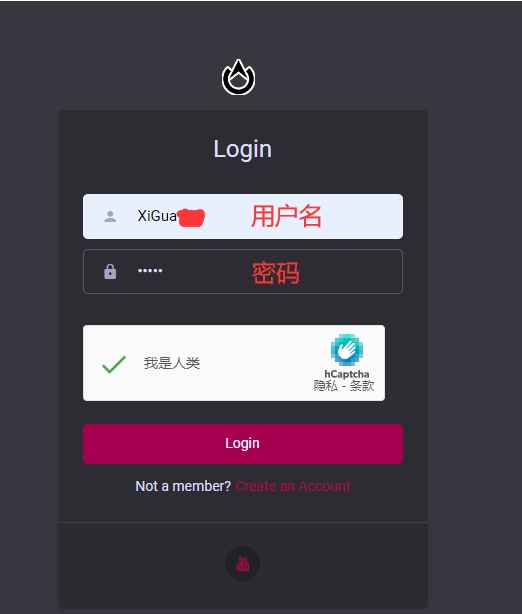The height and width of the screenshot is (614, 522).
Task: Click the 我是人类 captcha label
Action: point(172,363)
